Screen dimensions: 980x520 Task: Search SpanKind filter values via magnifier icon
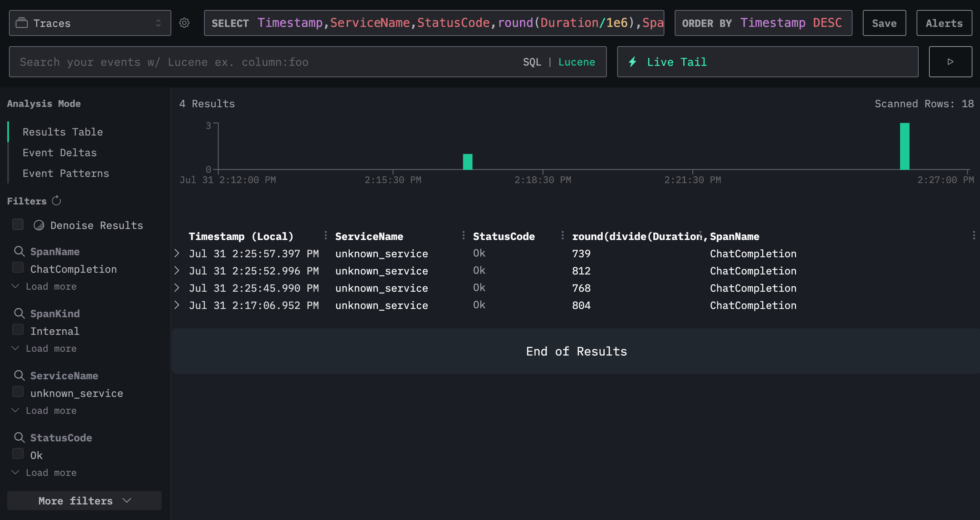coord(19,313)
